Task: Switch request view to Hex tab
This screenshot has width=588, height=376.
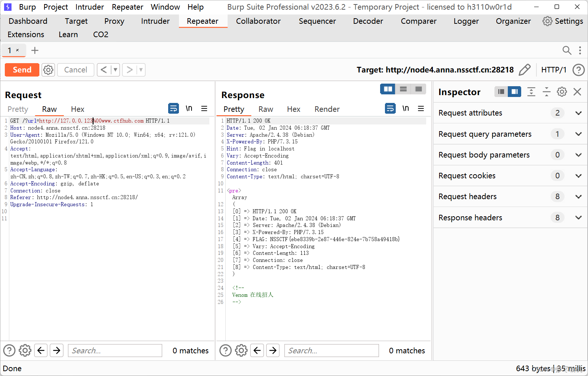Action: pyautogui.click(x=78, y=109)
